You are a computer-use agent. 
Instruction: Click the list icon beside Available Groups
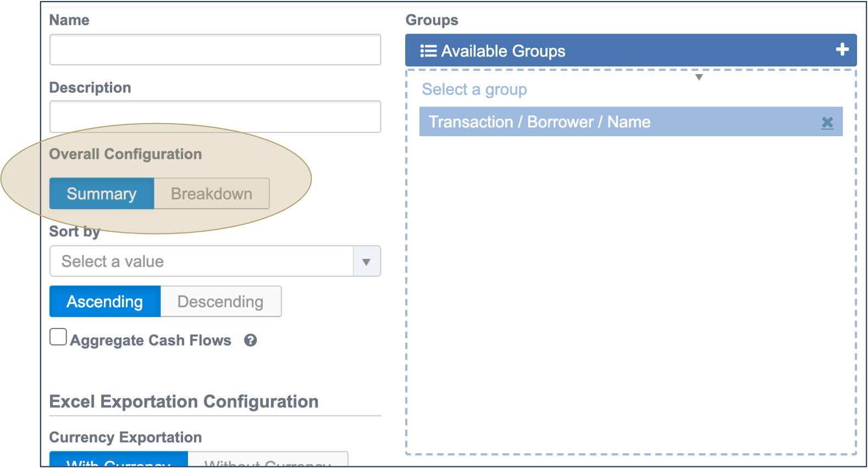click(428, 51)
